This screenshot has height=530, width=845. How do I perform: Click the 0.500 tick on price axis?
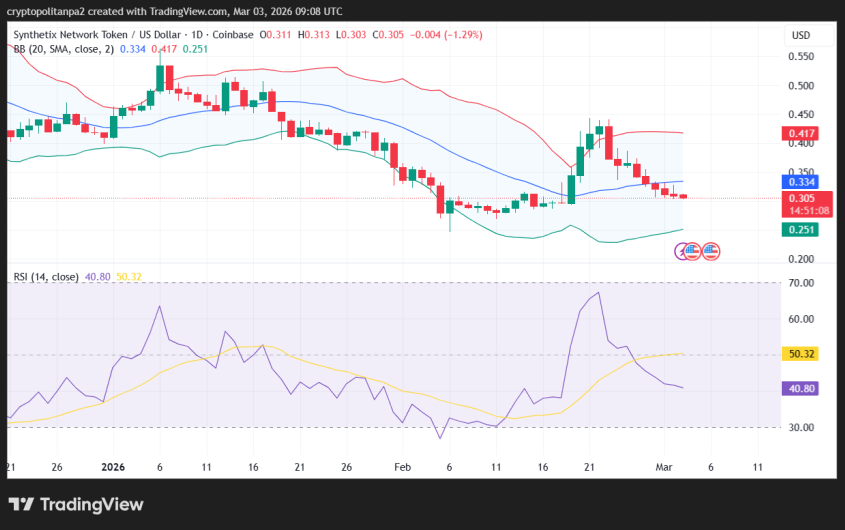[802, 86]
